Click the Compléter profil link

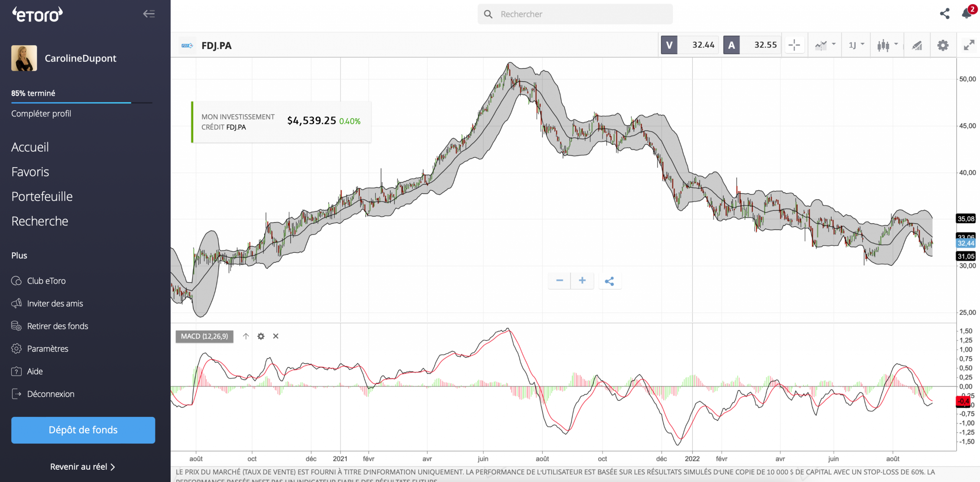41,113
